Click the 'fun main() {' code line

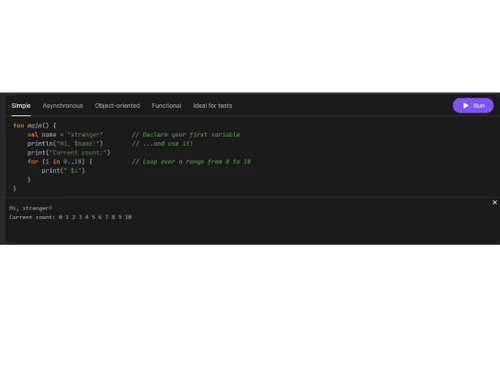pyautogui.click(x=35, y=126)
